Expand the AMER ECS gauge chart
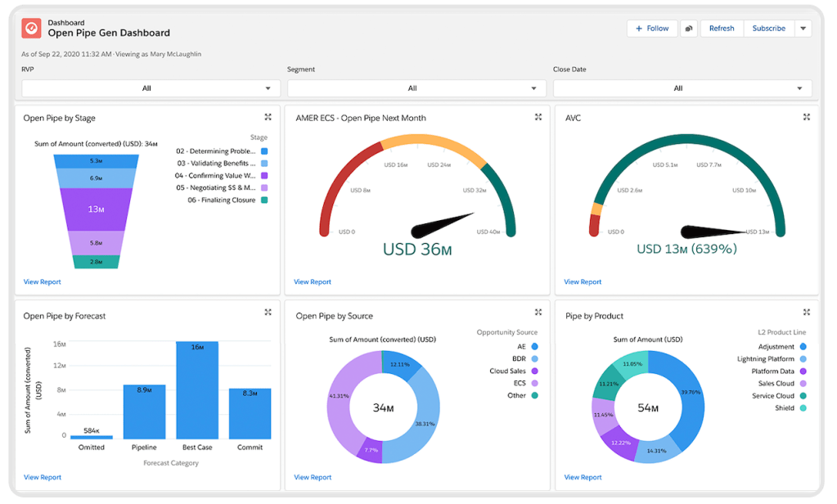 point(538,116)
